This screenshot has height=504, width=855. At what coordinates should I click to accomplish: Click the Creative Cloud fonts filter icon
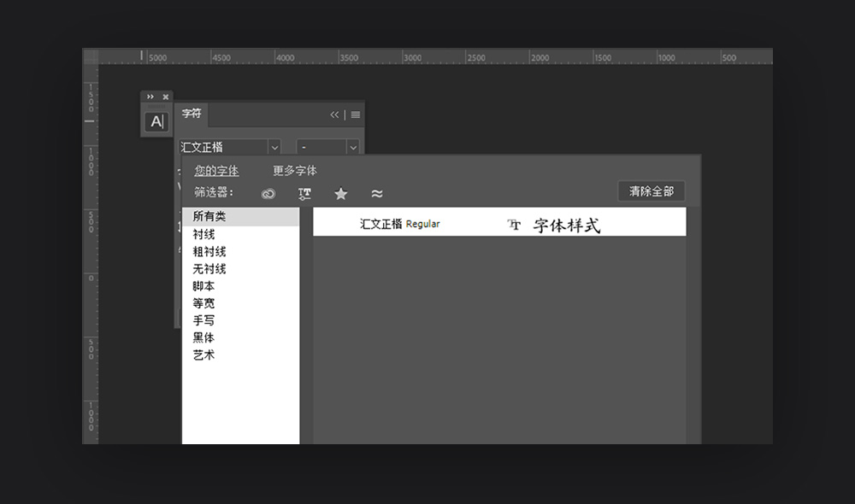click(268, 193)
